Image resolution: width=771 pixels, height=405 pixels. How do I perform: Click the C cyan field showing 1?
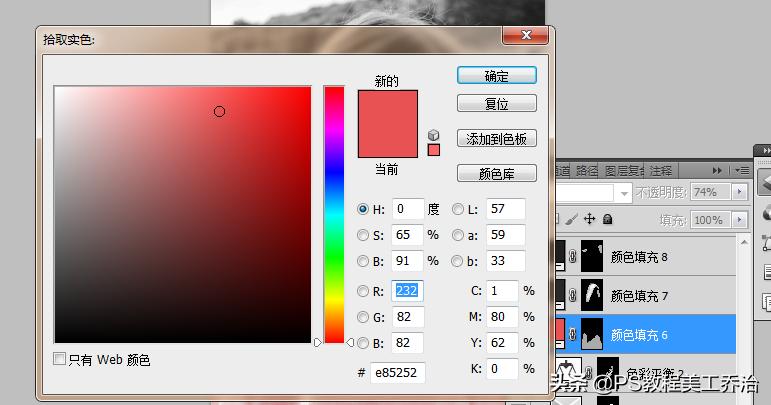tap(502, 291)
